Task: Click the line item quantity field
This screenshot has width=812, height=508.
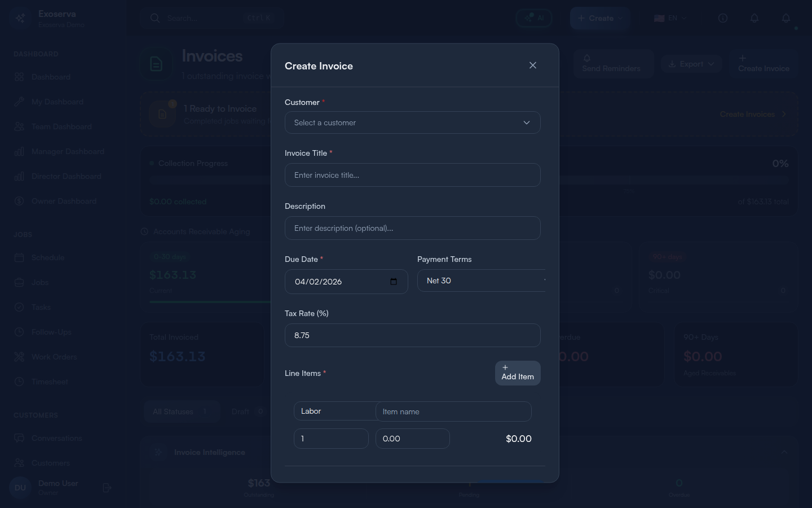Action: (x=331, y=439)
